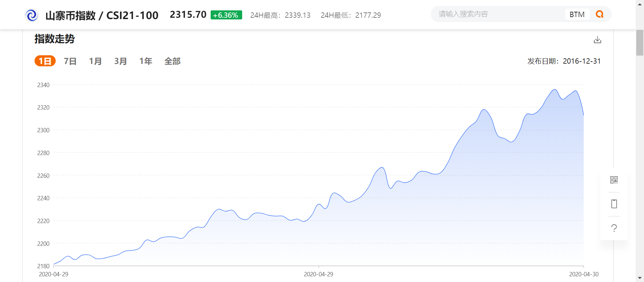Click the 24H最高: 2339.13 label
Screen dimensions: 644x282
pos(280,15)
